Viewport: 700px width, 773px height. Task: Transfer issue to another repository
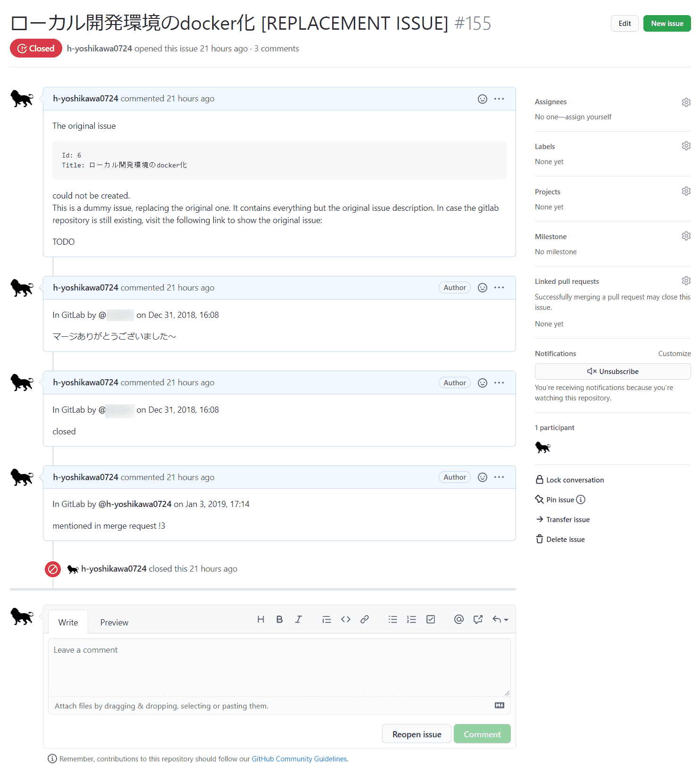pyautogui.click(x=563, y=519)
